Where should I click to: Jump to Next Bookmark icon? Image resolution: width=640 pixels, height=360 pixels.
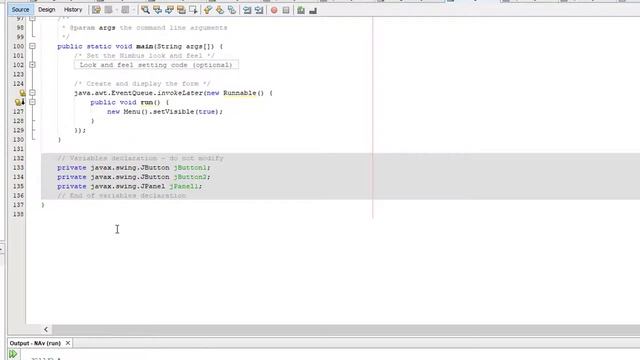click(x=220, y=10)
